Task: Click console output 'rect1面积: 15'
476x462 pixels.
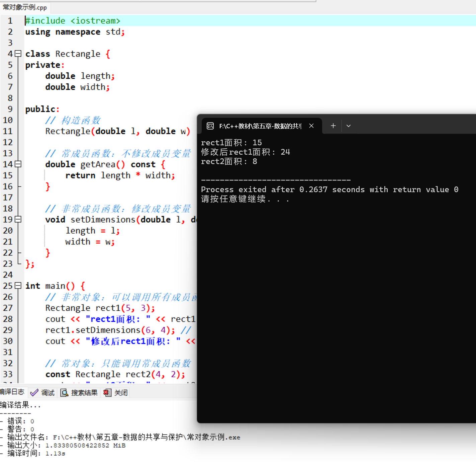Action: click(x=231, y=143)
